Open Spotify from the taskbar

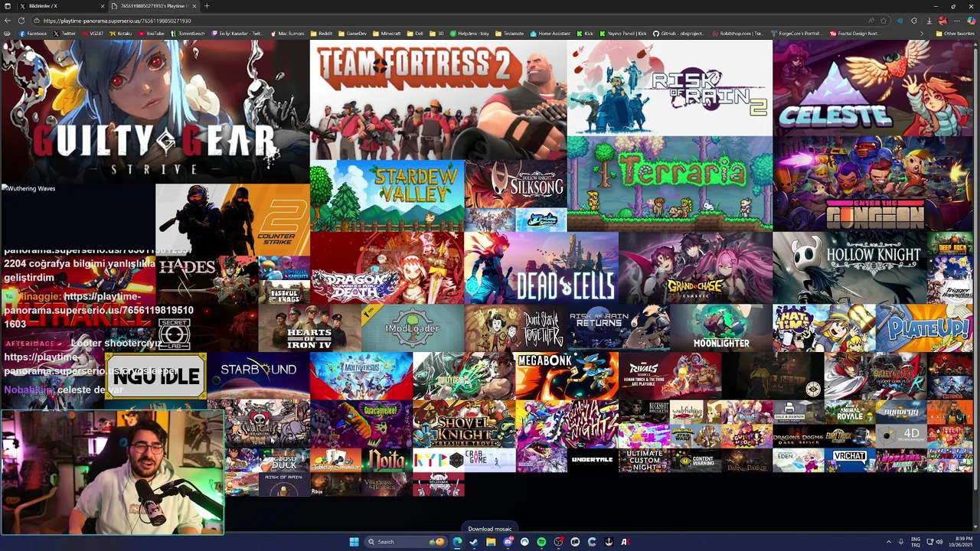[x=541, y=542]
